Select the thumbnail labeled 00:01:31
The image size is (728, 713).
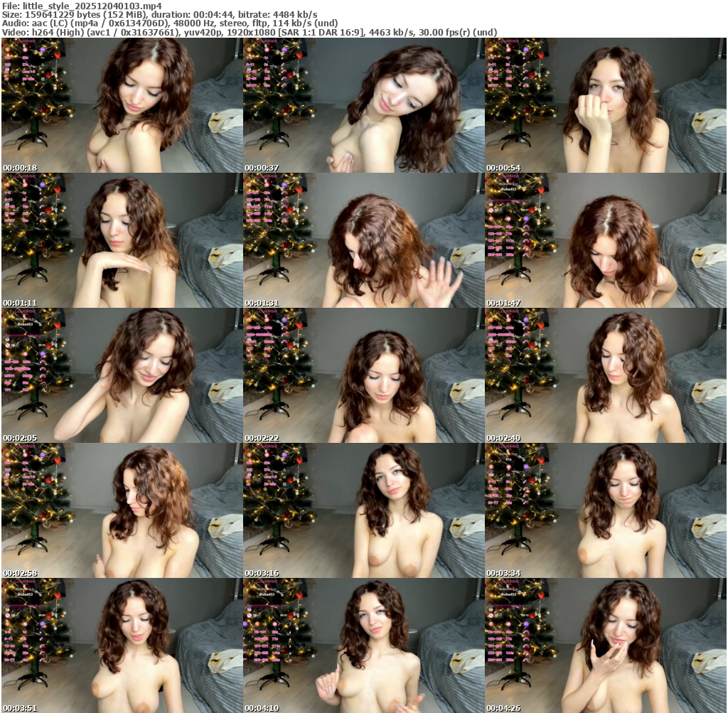[x=364, y=240]
